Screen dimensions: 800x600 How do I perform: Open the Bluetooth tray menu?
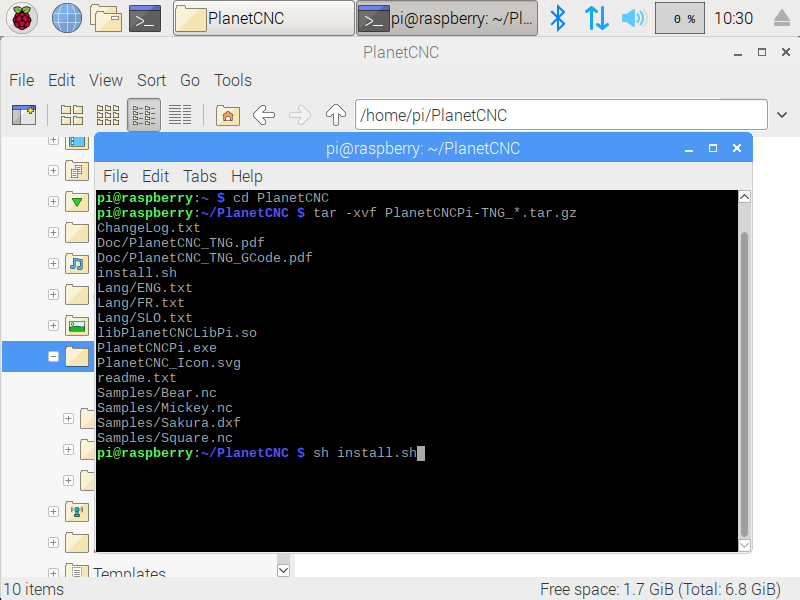coord(559,18)
